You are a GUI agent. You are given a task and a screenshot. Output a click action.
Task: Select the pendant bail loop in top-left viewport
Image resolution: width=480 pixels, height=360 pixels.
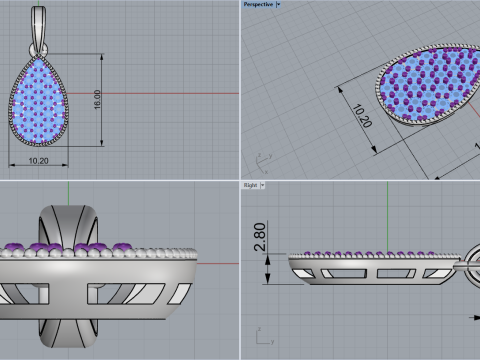[x=39, y=30]
